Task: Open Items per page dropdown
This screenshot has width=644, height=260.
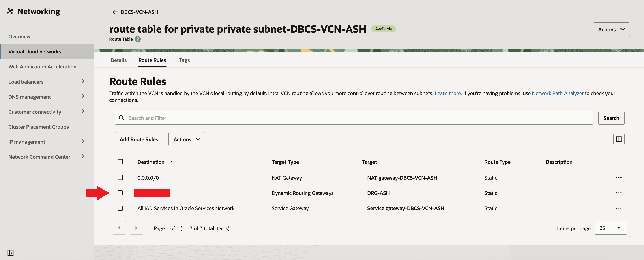Action: [x=610, y=228]
